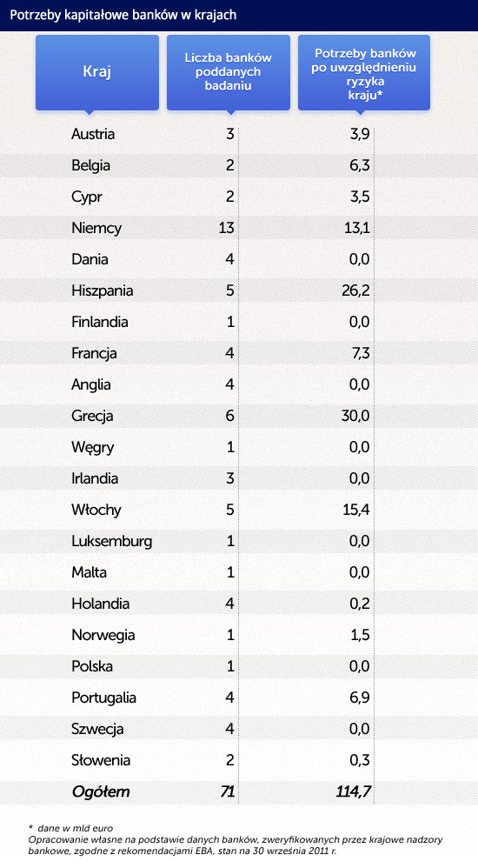The width and height of the screenshot is (478, 868).
Task: Select the Francja value 7,3
Action: 360,353
